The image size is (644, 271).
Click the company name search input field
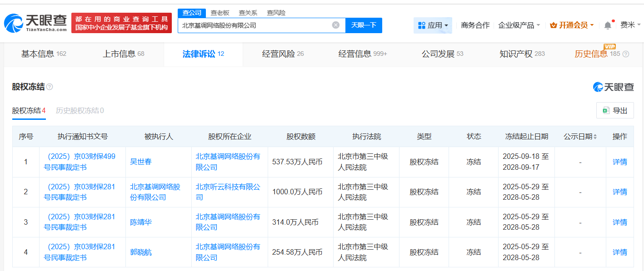(255, 25)
